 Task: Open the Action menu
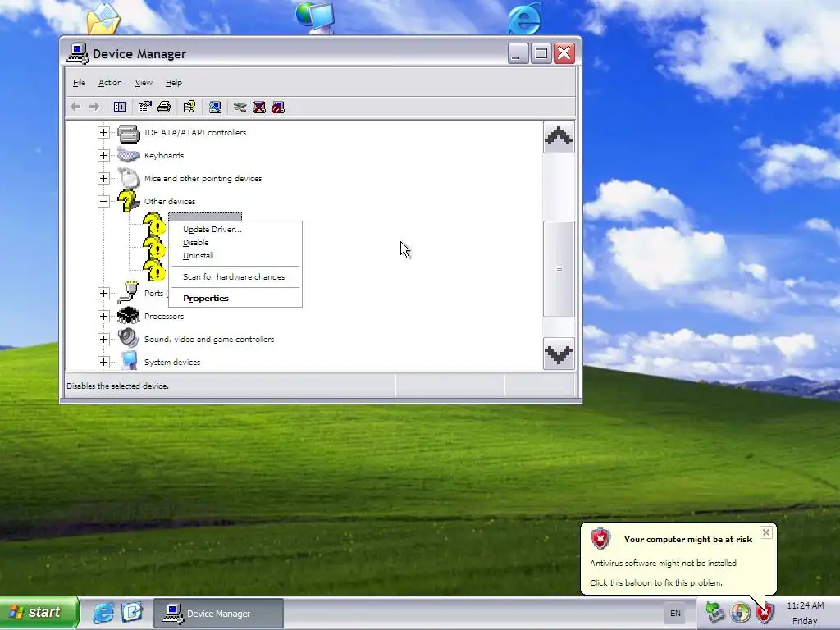110,83
